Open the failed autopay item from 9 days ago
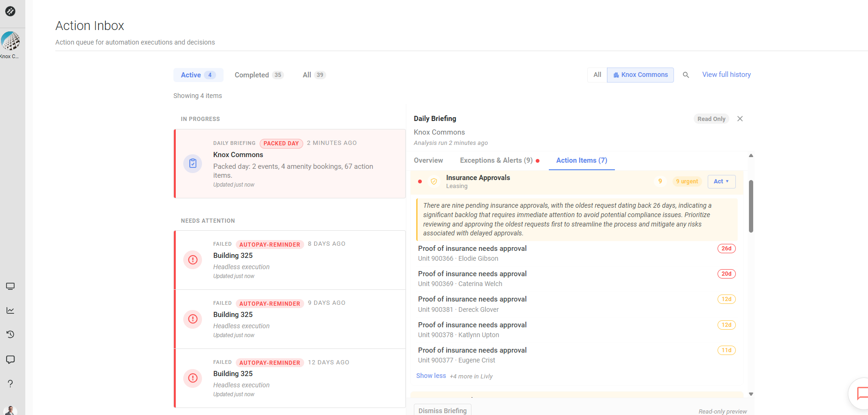The width and height of the screenshot is (868, 415). [x=290, y=319]
